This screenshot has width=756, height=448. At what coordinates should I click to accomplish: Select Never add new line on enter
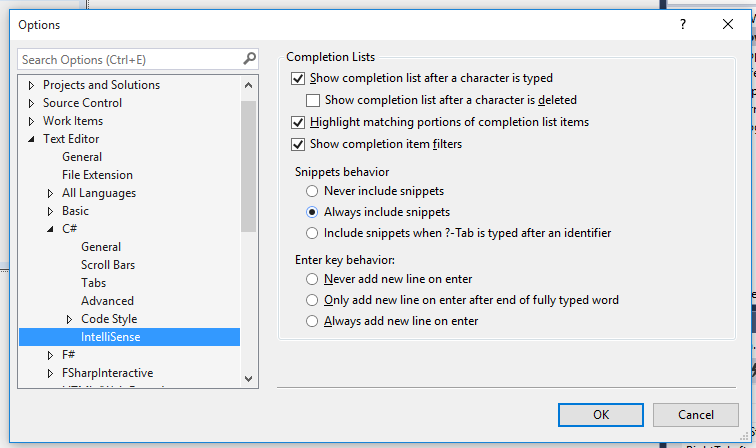coord(312,279)
